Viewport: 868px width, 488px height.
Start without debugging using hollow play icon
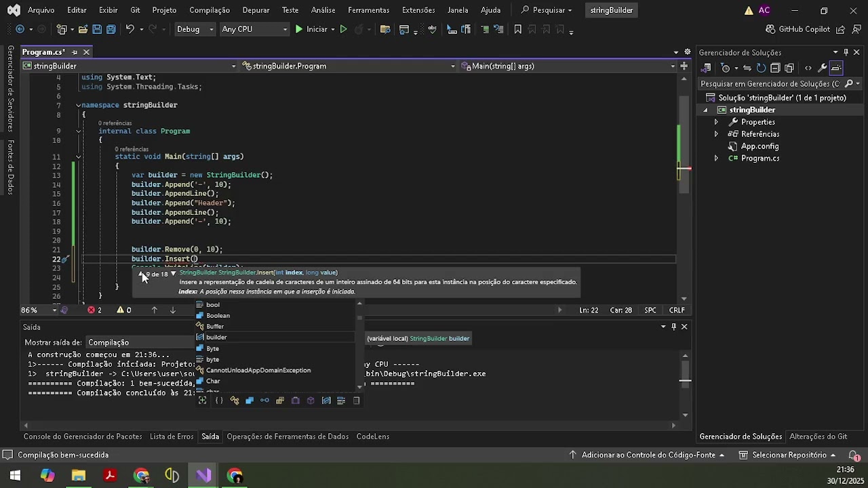[x=343, y=29]
